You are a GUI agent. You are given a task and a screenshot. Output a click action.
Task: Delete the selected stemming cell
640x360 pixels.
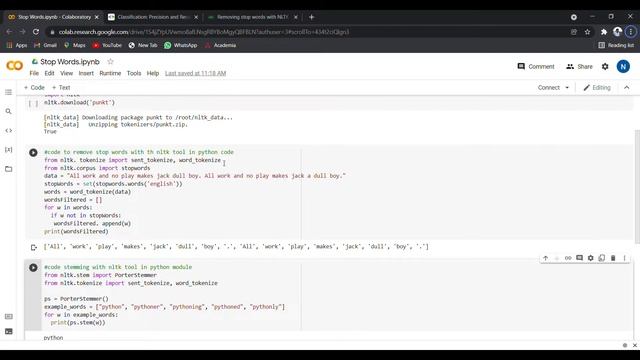click(613, 258)
